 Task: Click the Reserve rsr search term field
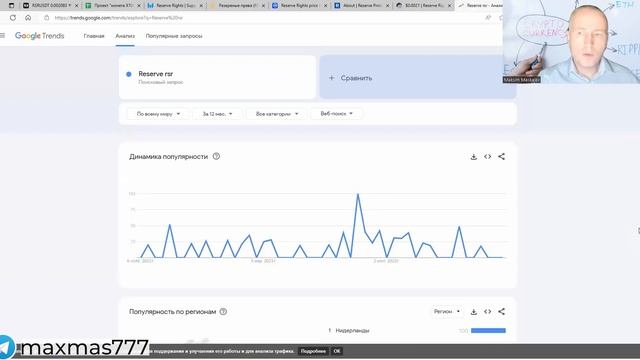tap(217, 77)
